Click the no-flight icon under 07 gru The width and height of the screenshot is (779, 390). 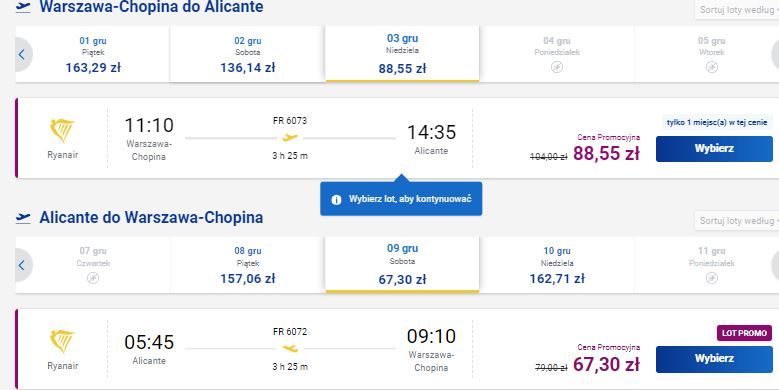click(x=93, y=278)
